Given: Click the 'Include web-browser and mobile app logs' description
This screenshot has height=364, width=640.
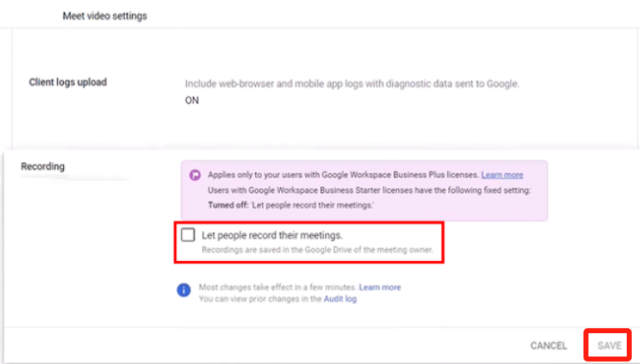Looking at the screenshot, I should pos(352,84).
